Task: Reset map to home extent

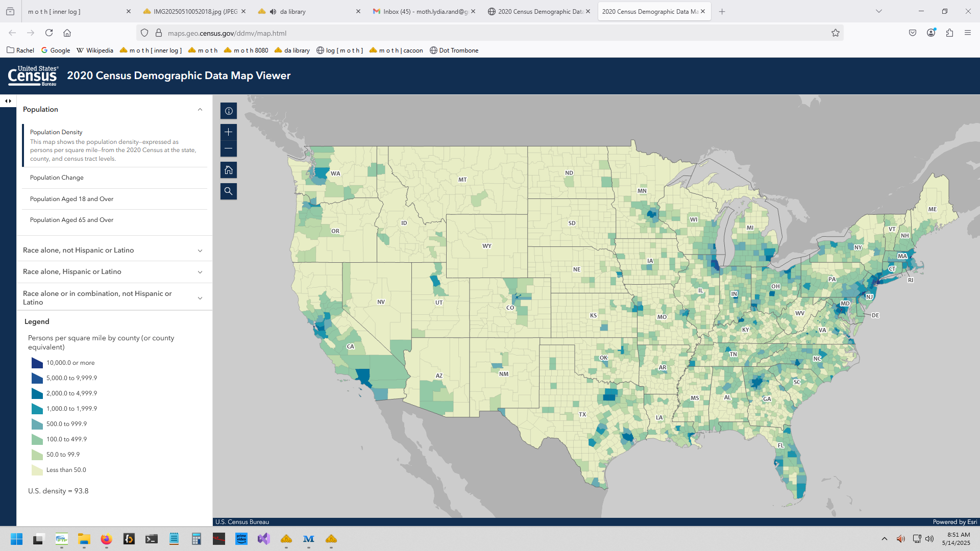Action: pos(228,170)
